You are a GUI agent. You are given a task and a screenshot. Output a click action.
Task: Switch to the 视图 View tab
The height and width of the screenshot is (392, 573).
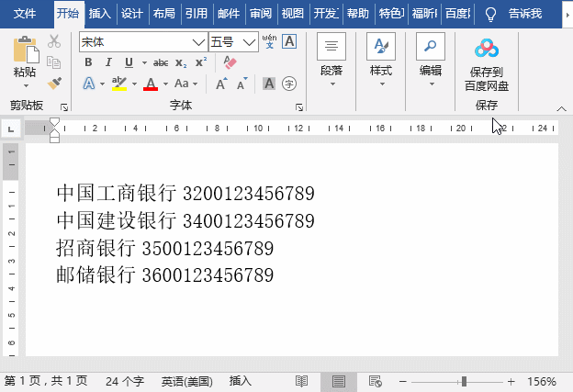point(293,14)
